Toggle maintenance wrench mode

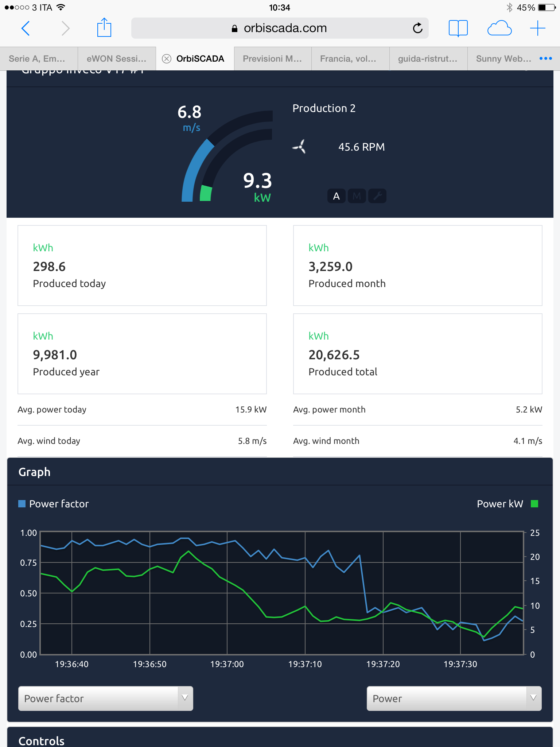377,196
